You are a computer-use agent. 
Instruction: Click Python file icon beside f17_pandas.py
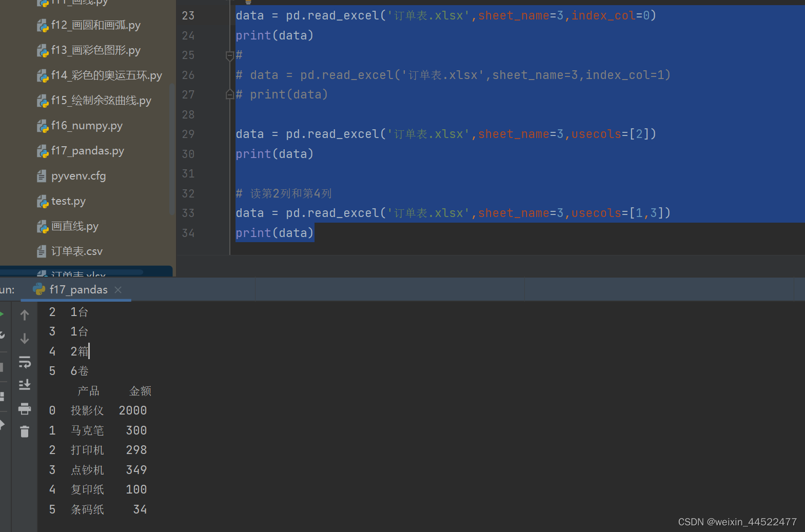click(x=43, y=151)
